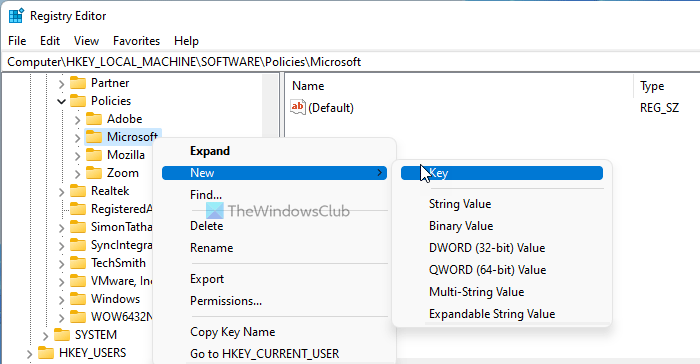Collapse the Policies key

[62, 101]
